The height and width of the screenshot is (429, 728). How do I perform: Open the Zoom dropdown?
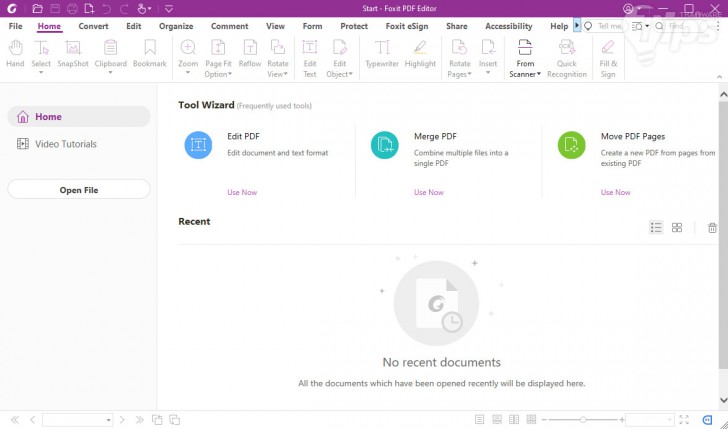[188, 72]
